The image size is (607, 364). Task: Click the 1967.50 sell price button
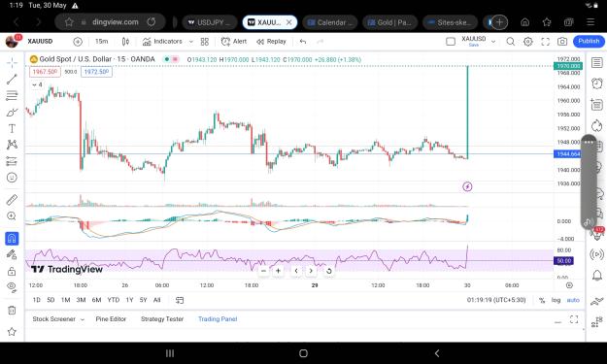(x=45, y=72)
